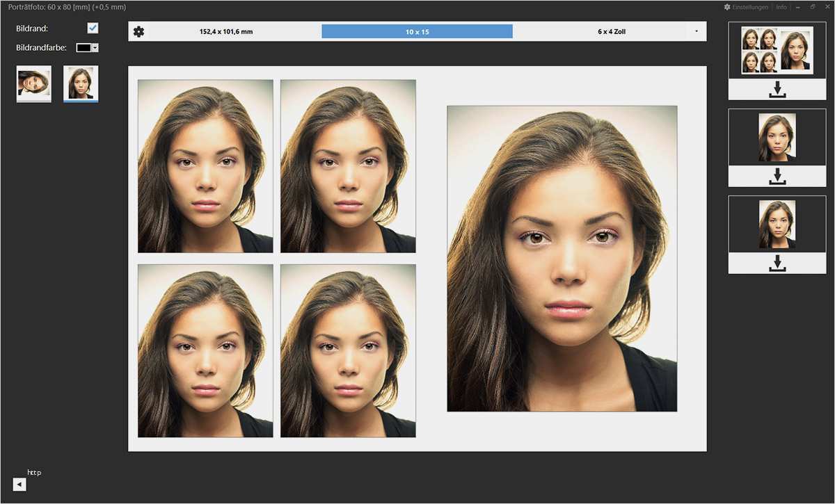Select the 10 x 15 format tab
The width and height of the screenshot is (835, 504).
417,32
